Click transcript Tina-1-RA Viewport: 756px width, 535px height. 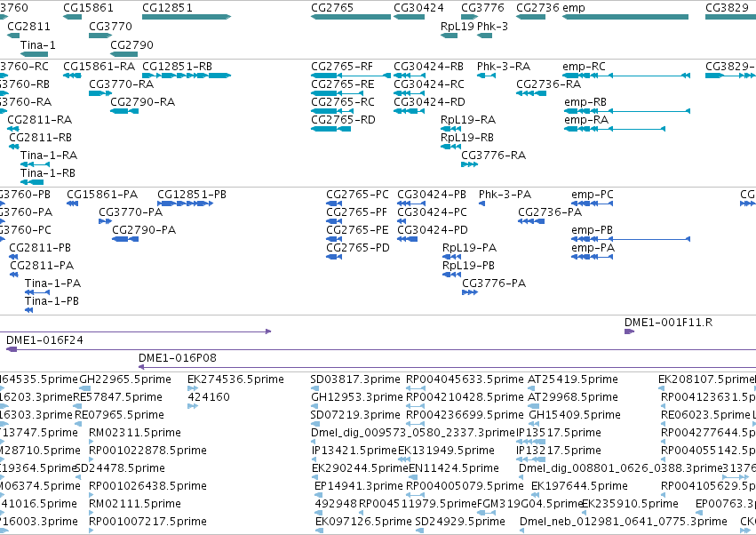[x=48, y=156]
